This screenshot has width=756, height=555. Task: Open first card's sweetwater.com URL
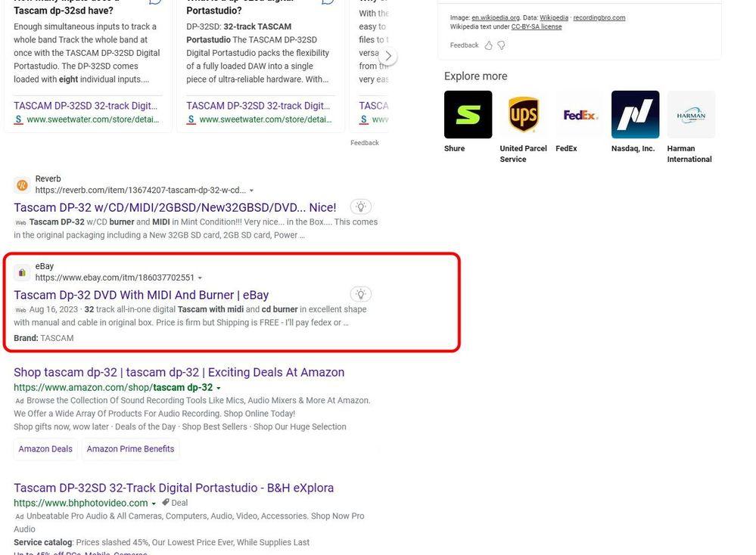tap(92, 119)
